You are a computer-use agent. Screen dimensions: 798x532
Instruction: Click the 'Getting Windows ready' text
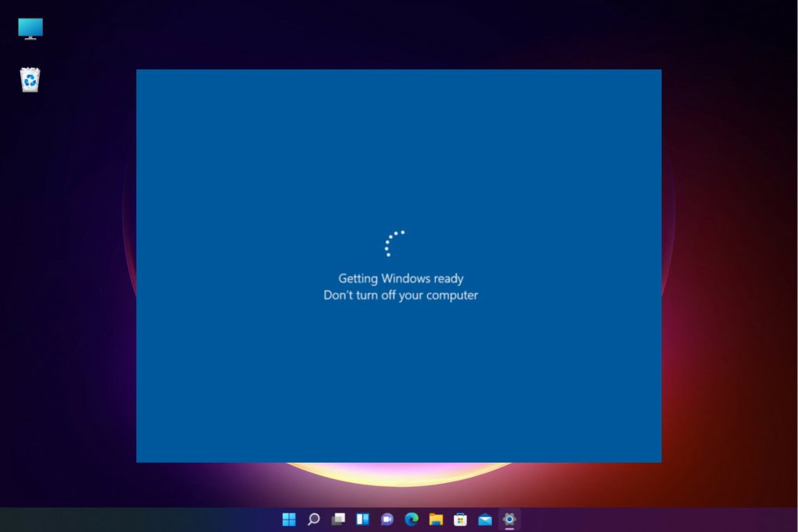pyautogui.click(x=401, y=279)
